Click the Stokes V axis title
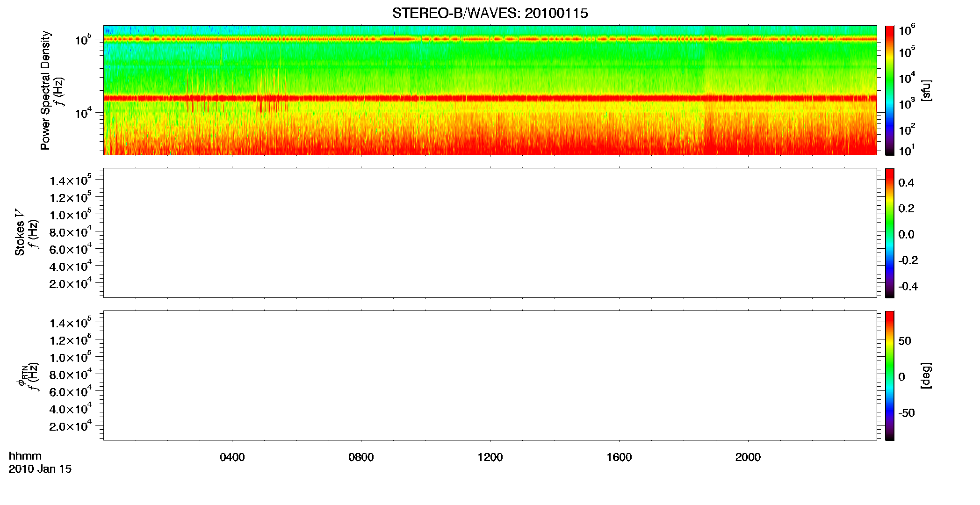The height and width of the screenshot is (505, 980). click(x=20, y=232)
